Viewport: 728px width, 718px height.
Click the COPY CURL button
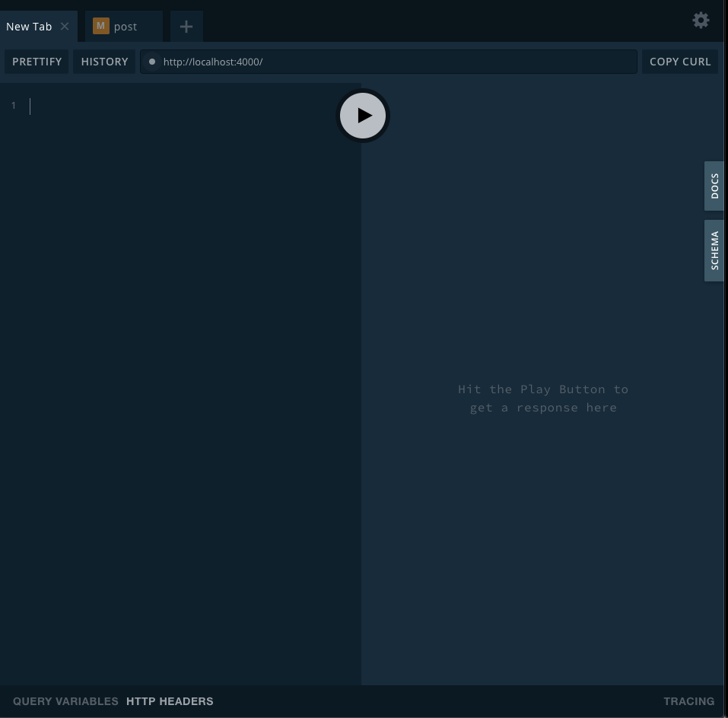tap(679, 62)
